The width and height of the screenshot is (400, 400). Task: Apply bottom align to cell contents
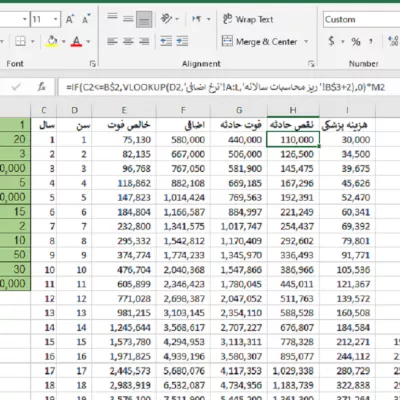click(x=144, y=19)
